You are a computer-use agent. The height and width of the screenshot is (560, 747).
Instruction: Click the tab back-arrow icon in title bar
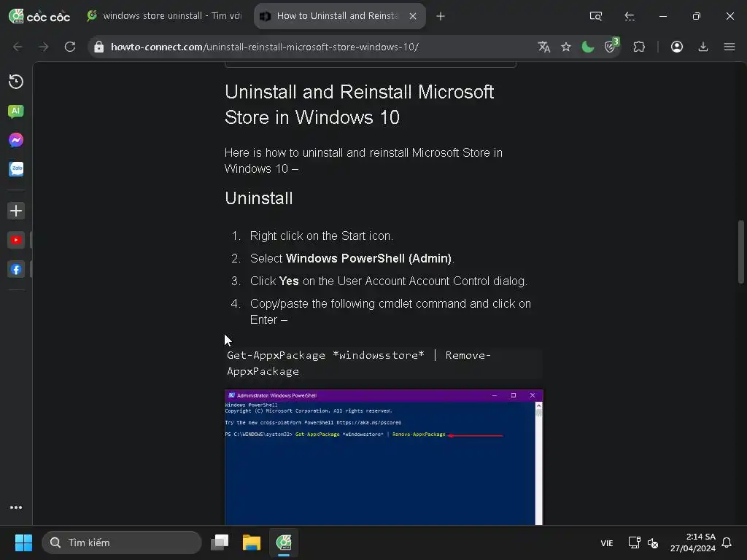click(630, 16)
